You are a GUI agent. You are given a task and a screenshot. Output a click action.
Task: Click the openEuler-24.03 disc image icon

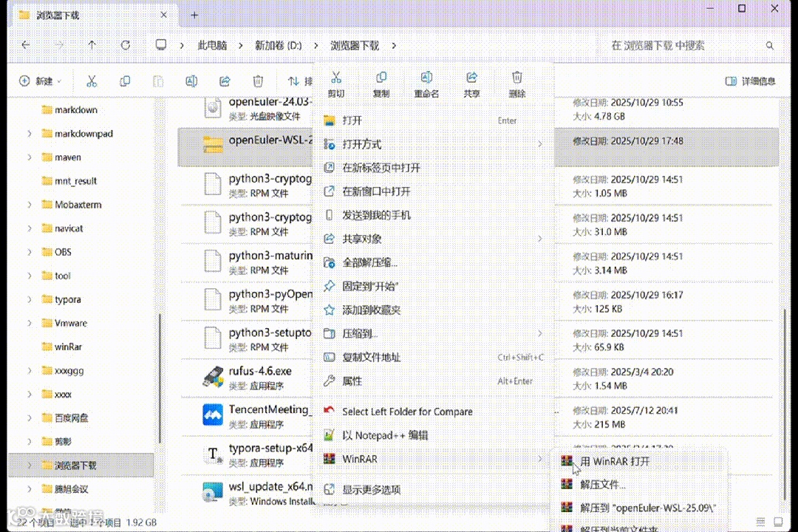tap(213, 108)
